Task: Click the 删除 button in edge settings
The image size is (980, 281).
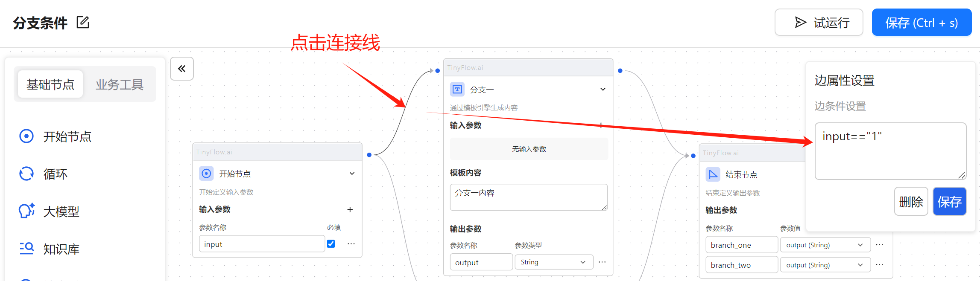Action: [911, 202]
